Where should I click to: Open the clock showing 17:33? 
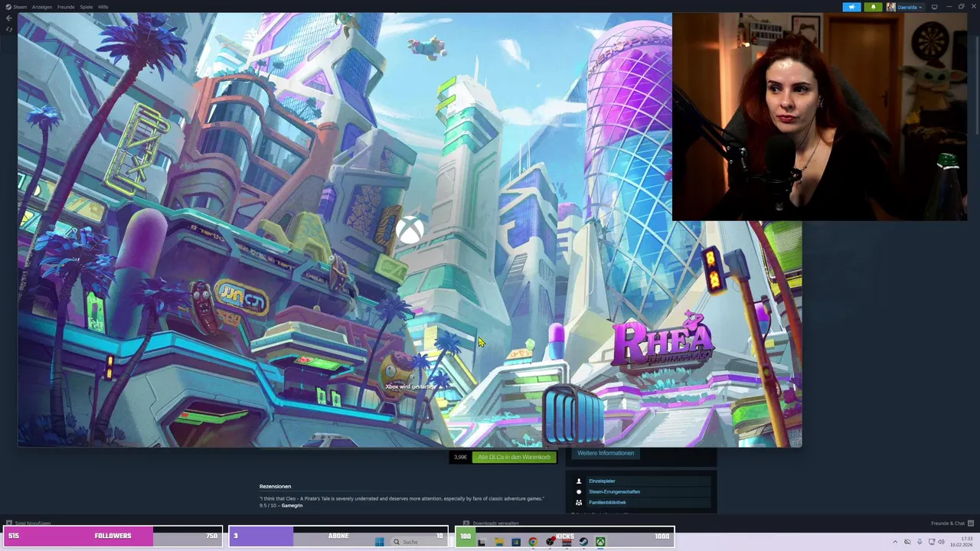click(x=962, y=542)
